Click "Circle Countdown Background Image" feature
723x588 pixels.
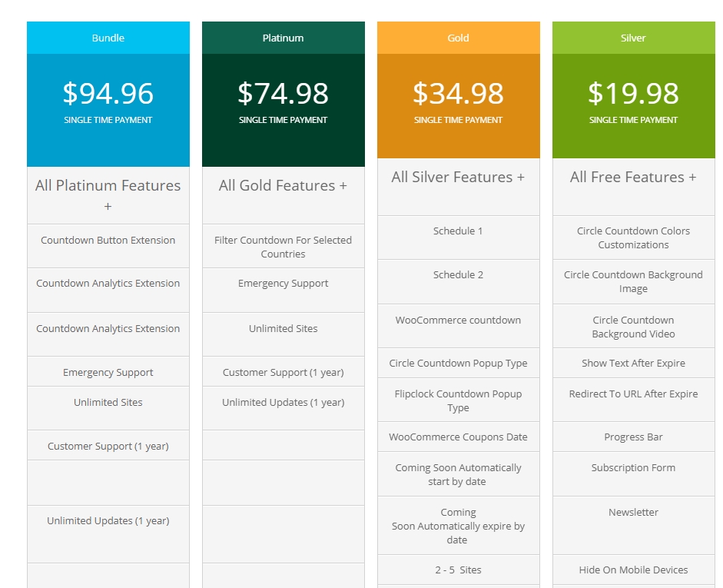(x=634, y=281)
